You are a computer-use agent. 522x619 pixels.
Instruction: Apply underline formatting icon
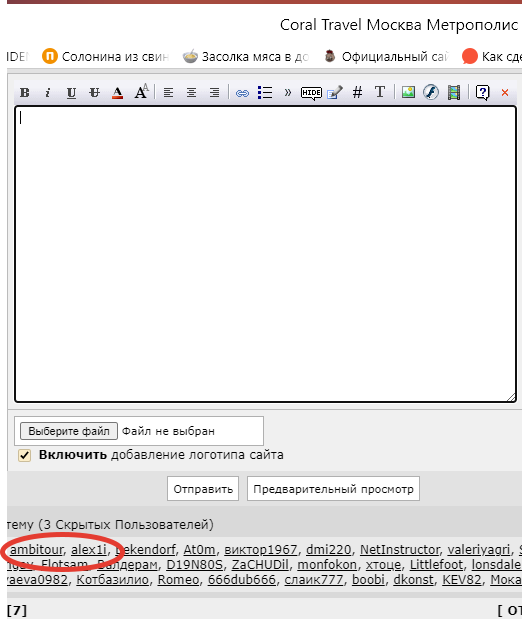click(71, 92)
